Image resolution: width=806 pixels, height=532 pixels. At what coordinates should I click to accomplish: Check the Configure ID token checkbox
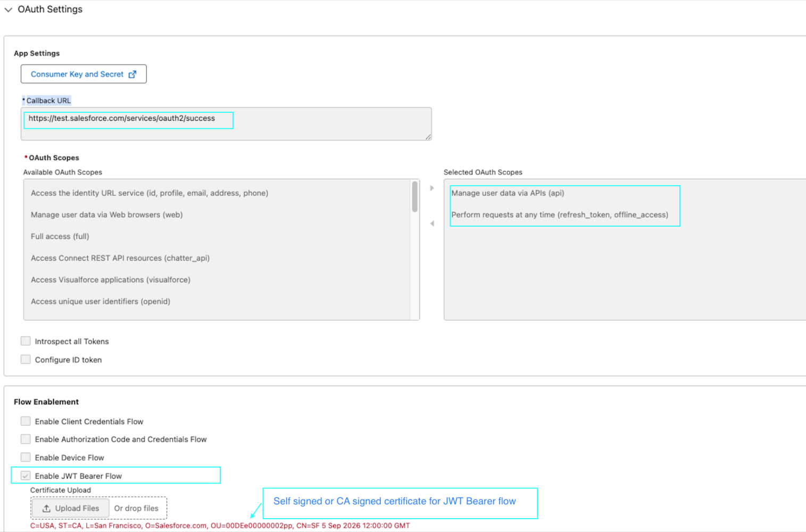click(26, 360)
